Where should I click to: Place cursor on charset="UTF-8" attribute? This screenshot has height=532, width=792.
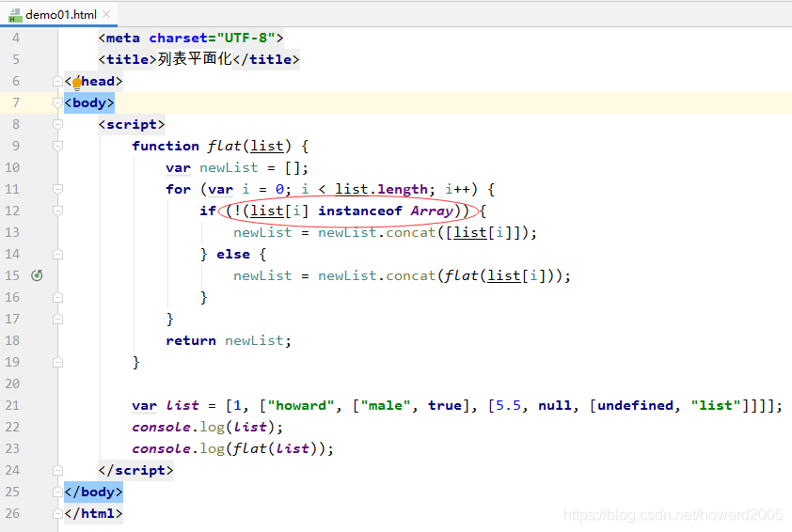click(x=213, y=38)
